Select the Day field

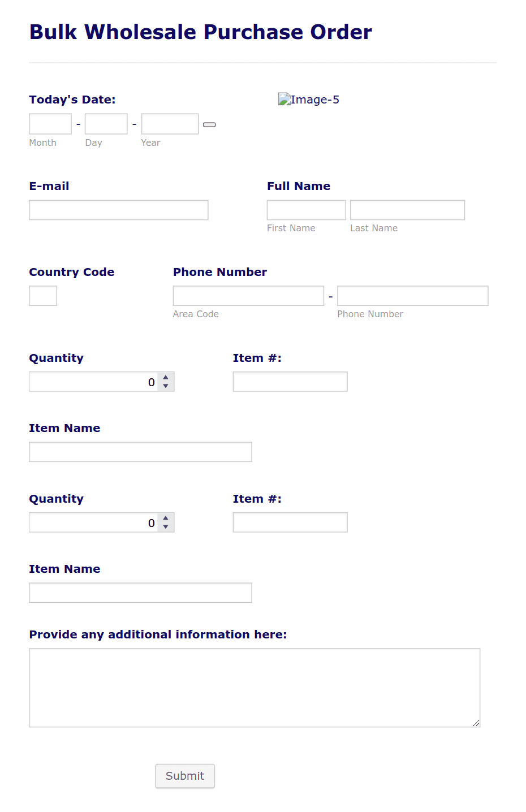click(106, 123)
